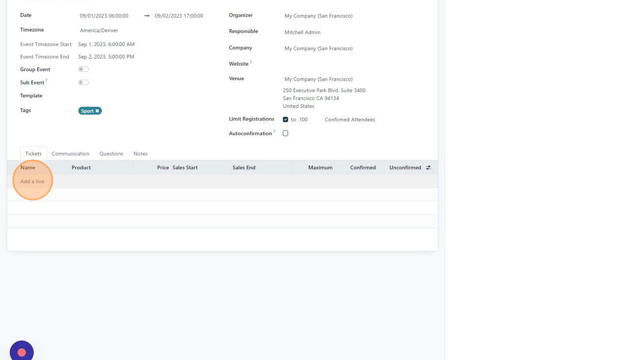Sort by Maximum column header
Viewport: 644px width, 360px height.
coord(320,168)
